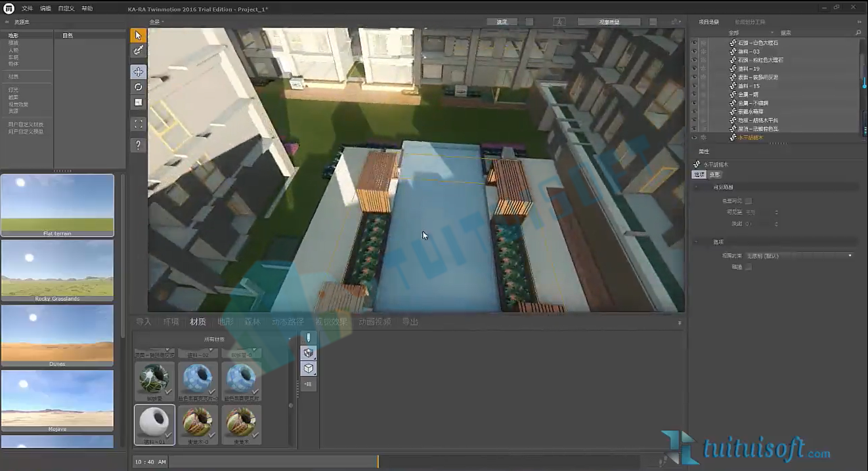Select the 灯光 category in library
This screenshot has width=868, height=471.
click(13, 90)
